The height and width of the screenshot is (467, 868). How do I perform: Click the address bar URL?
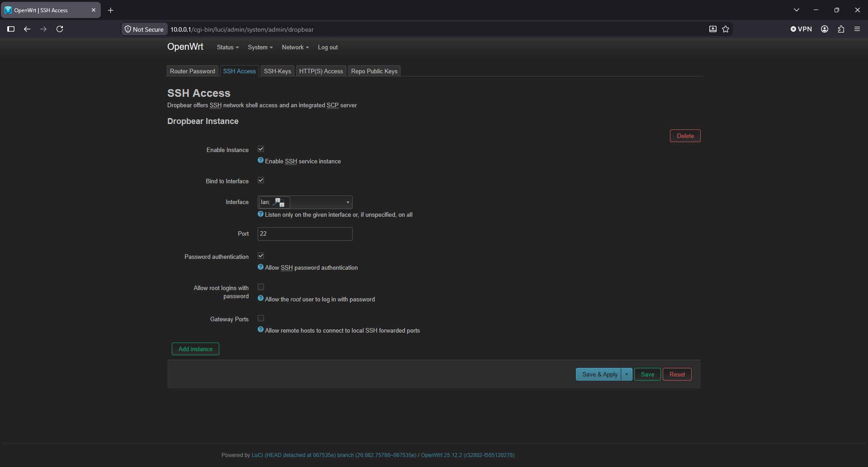[x=242, y=29]
